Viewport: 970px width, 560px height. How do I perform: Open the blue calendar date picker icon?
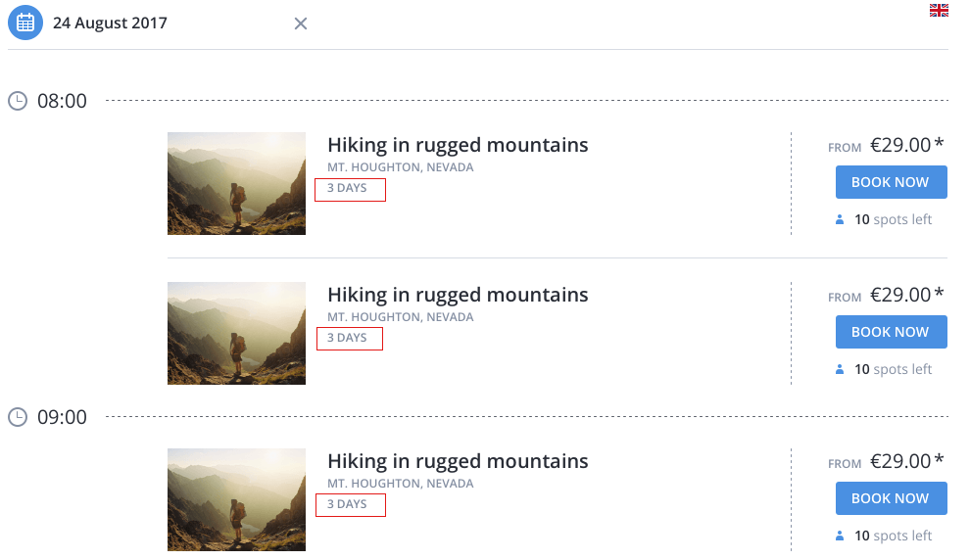pyautogui.click(x=25, y=23)
